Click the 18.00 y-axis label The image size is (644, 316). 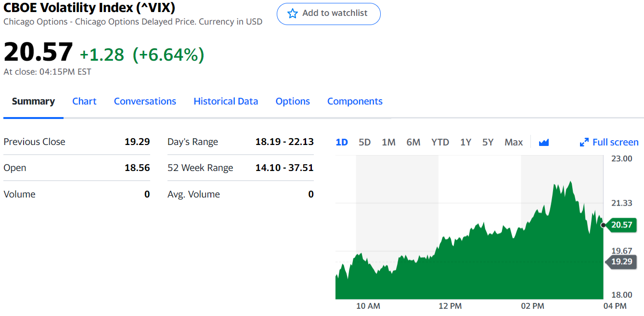pyautogui.click(x=622, y=295)
